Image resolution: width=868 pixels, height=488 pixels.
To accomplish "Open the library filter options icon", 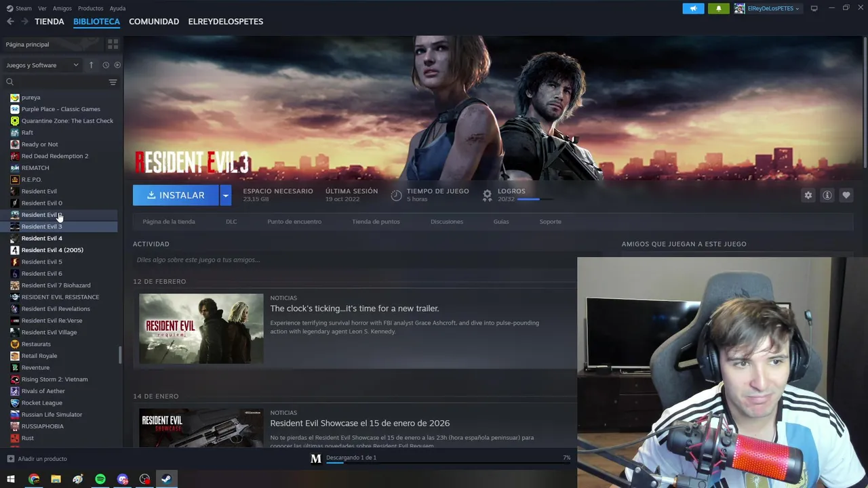I will 113,82.
